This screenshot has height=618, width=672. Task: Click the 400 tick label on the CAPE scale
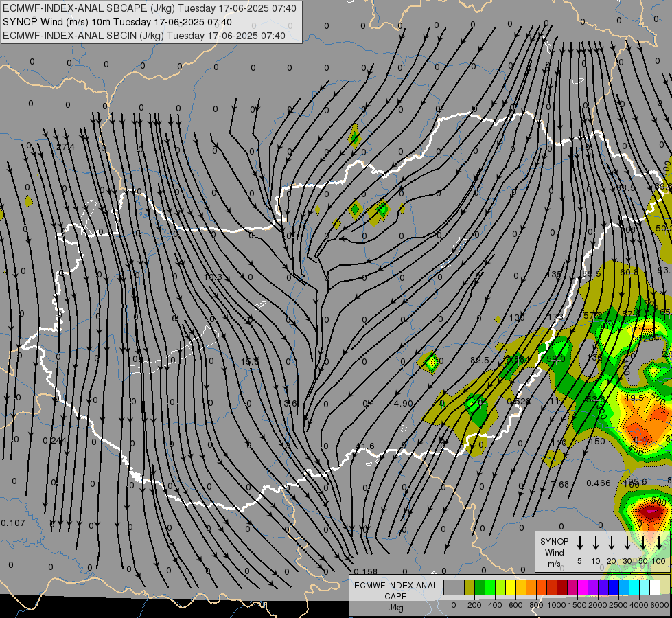pos(495,605)
